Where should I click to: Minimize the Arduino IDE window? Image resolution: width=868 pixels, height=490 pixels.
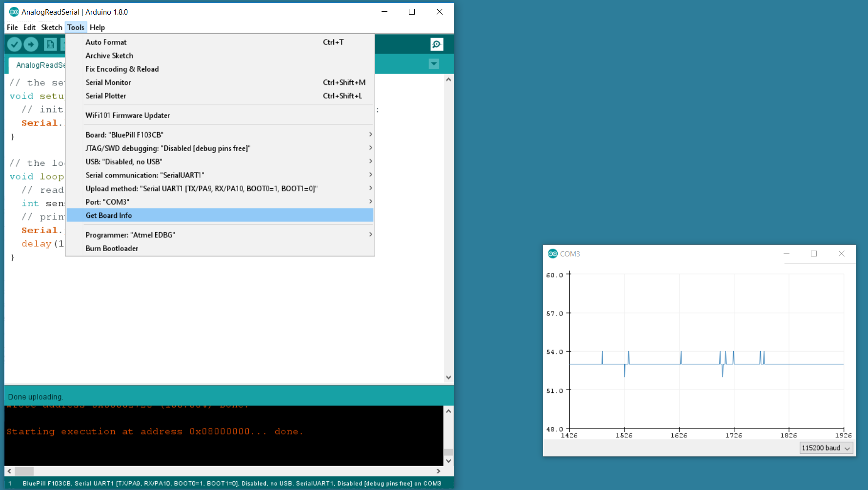(384, 12)
